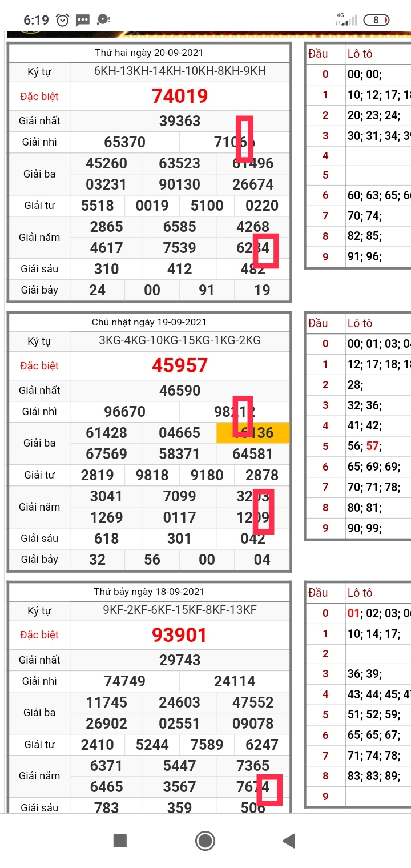
Task: Tap the alarm clock status icon
Action: (x=63, y=20)
